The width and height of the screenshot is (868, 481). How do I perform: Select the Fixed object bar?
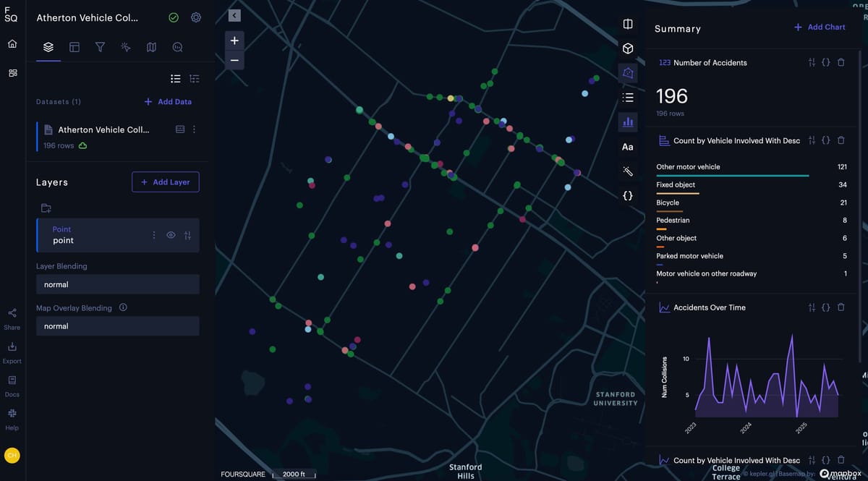(x=678, y=193)
